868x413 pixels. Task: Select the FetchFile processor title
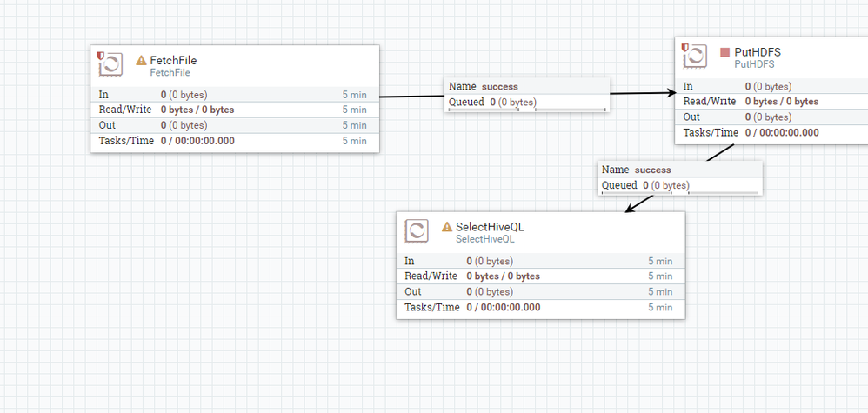[173, 60]
